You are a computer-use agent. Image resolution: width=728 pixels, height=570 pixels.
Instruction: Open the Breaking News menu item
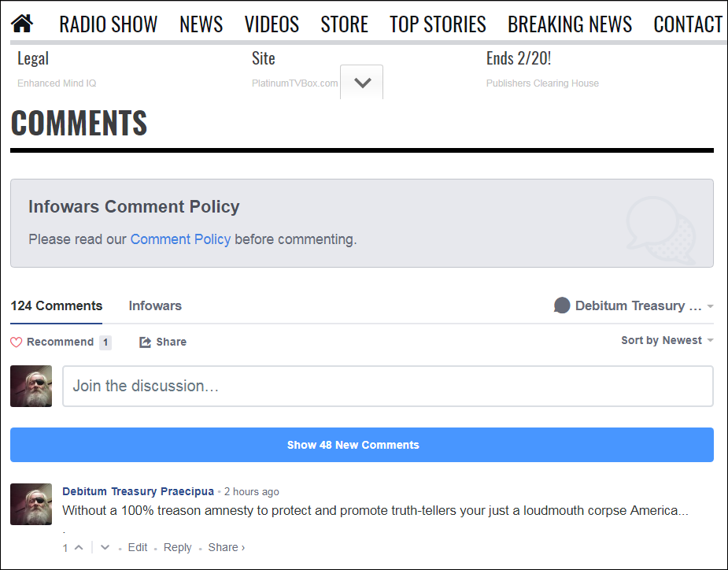point(570,24)
